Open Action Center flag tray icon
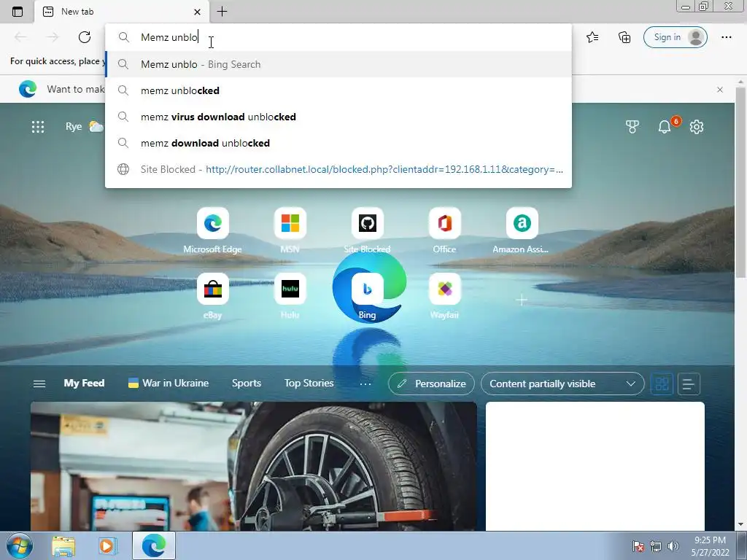 [638, 546]
